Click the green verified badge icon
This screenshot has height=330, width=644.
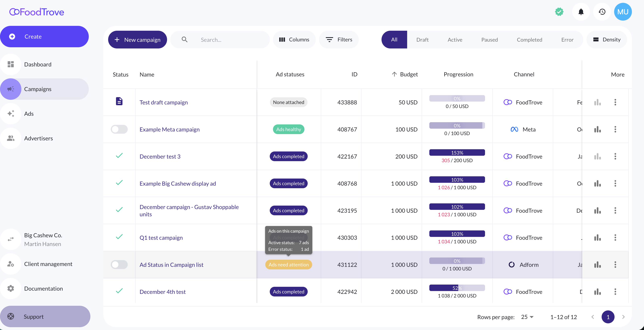coord(559,12)
